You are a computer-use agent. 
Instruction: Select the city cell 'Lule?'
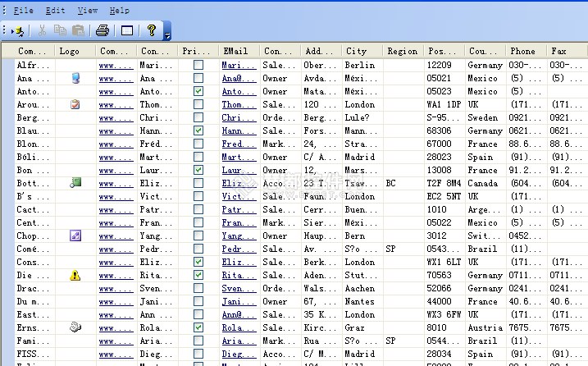[x=362, y=117]
